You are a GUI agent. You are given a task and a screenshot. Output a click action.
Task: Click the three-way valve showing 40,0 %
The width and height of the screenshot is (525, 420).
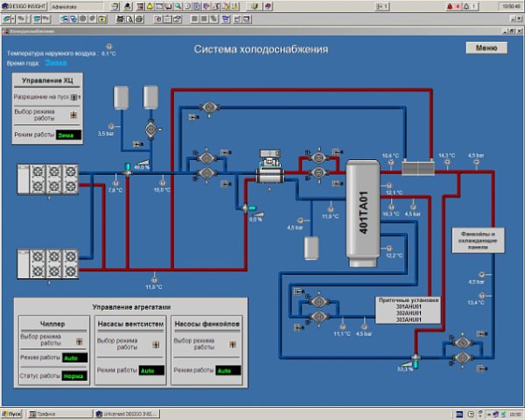pyautogui.click(x=128, y=169)
